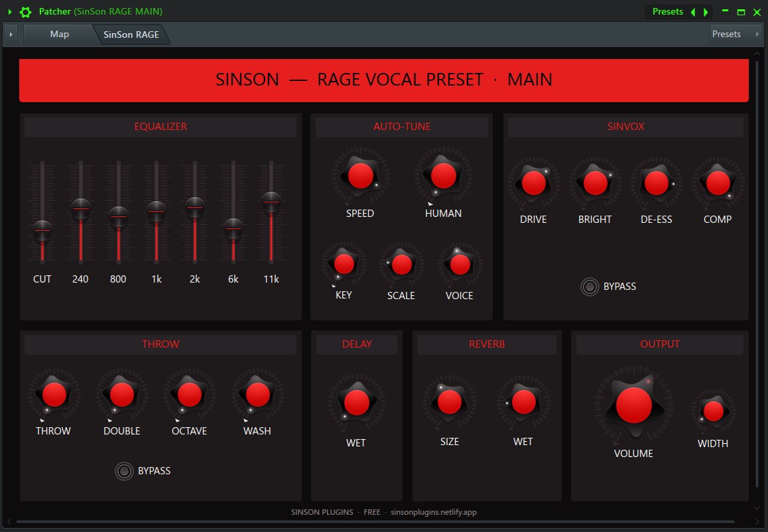
Task: Click the REVERB section header
Action: (x=486, y=344)
